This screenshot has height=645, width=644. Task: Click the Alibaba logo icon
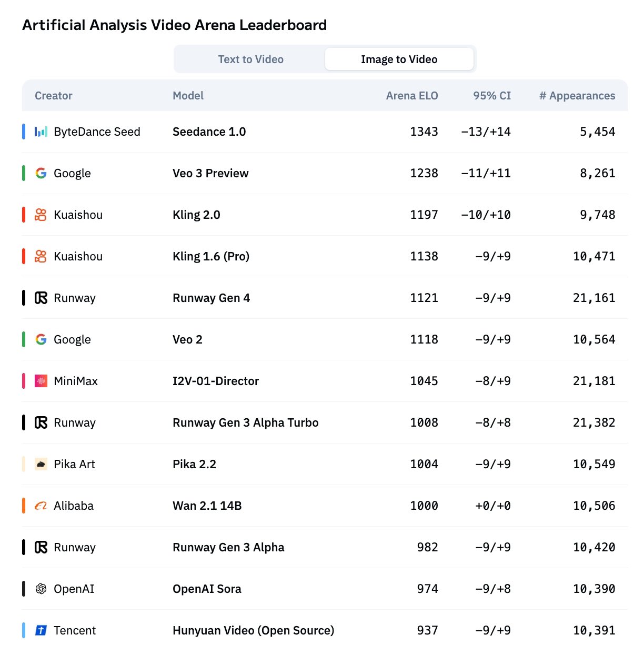(x=41, y=506)
